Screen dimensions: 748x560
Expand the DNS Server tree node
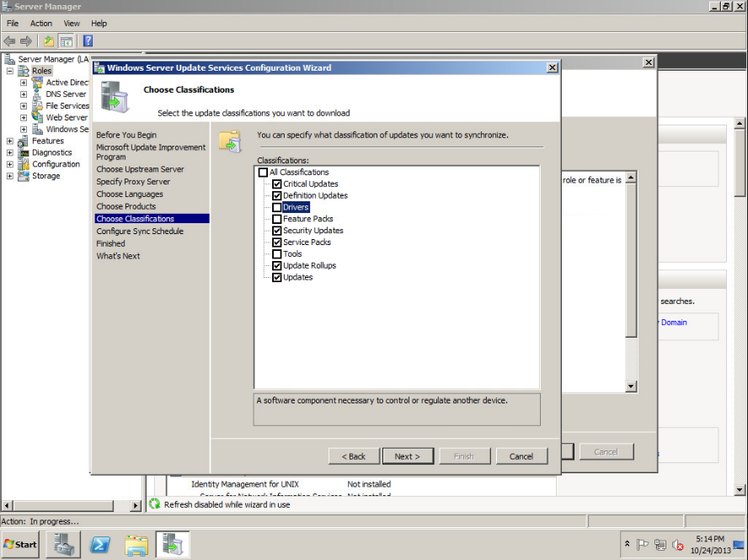tap(24, 94)
